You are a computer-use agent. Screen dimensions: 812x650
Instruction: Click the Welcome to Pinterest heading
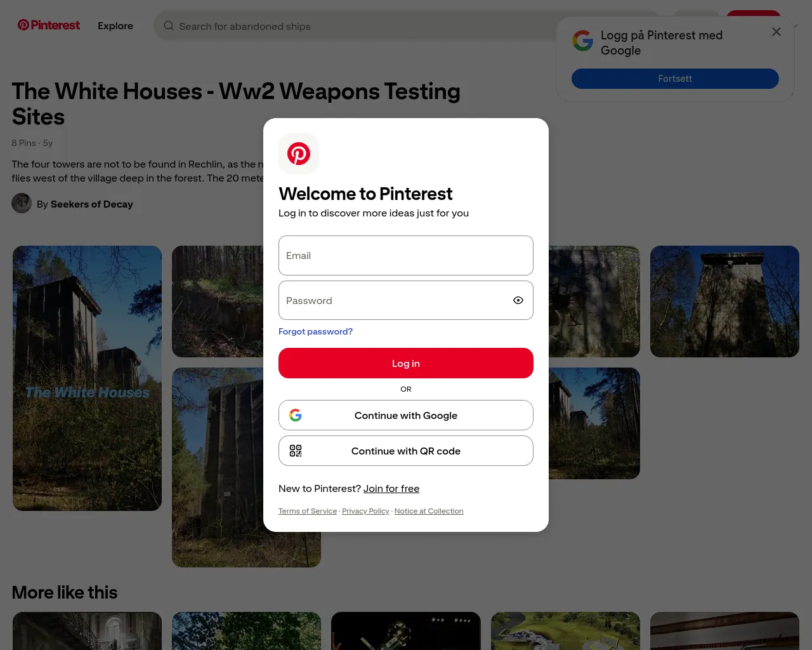coord(365,194)
